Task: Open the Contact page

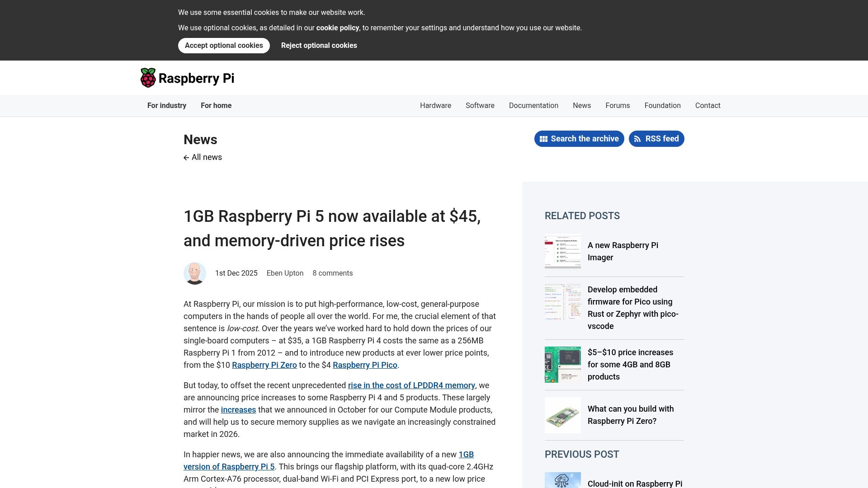Action: point(708,106)
